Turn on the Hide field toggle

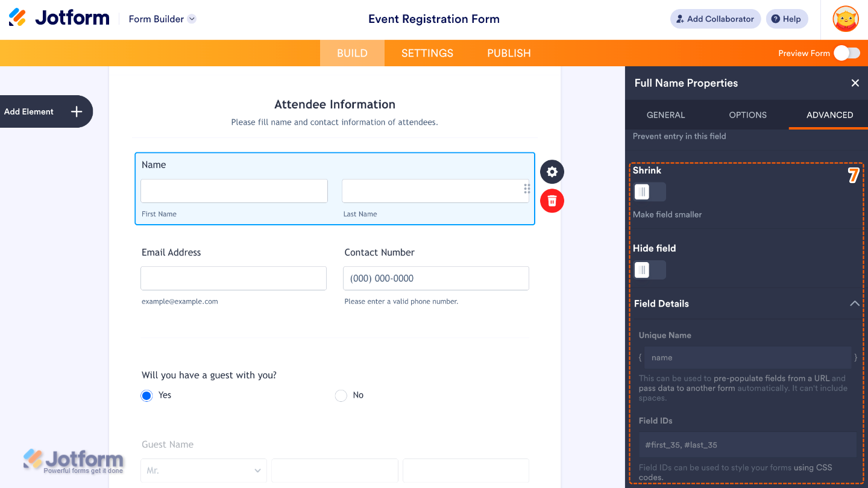[649, 270]
